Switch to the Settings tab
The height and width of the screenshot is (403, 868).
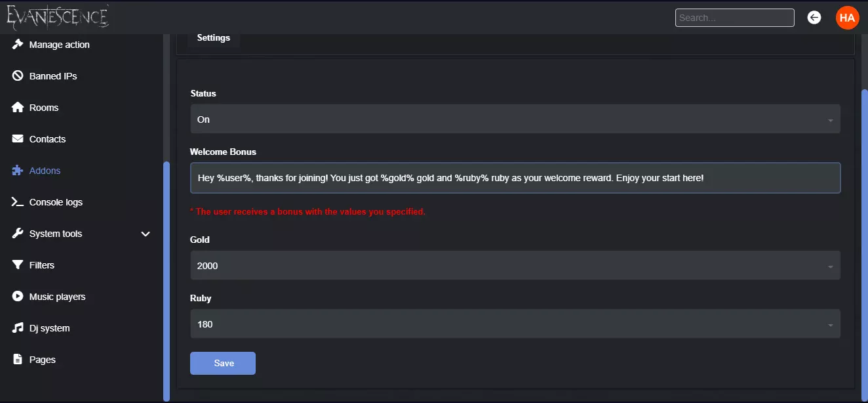214,38
